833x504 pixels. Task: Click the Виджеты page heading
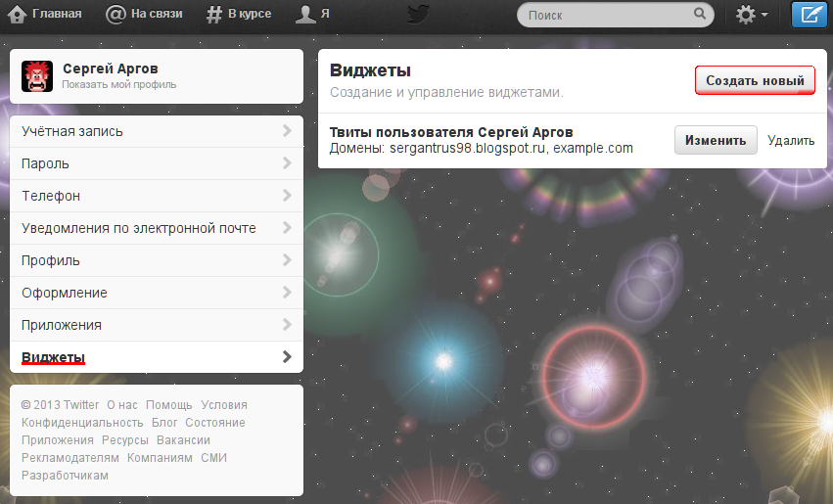pos(370,70)
